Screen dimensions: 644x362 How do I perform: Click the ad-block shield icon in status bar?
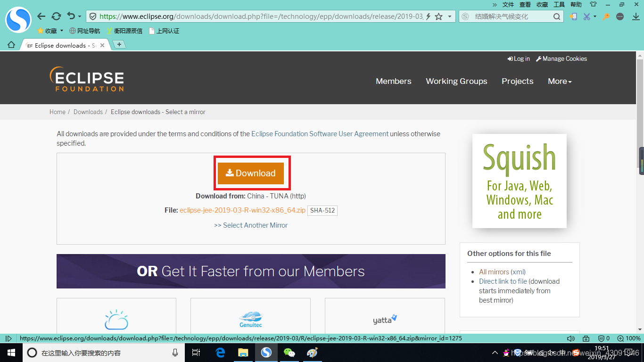[602, 338]
